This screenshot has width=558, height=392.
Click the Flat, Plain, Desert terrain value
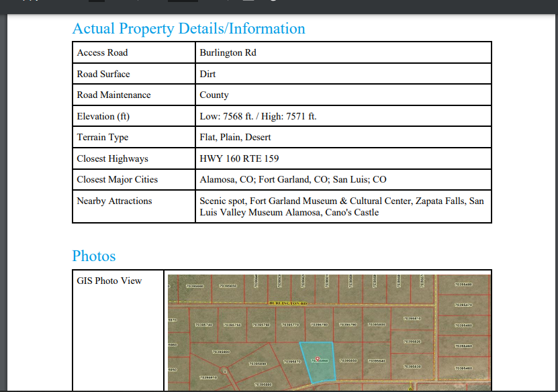pos(235,138)
